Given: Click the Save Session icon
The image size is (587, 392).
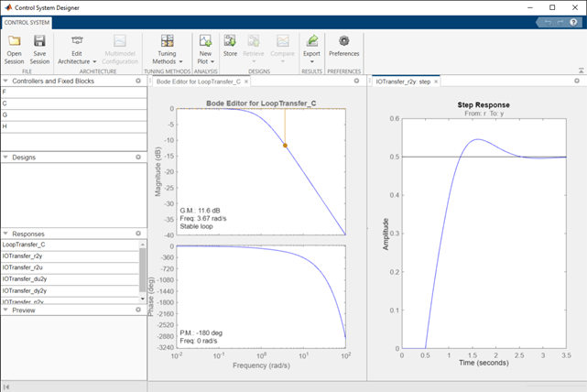Looking at the screenshot, I should [x=39, y=41].
